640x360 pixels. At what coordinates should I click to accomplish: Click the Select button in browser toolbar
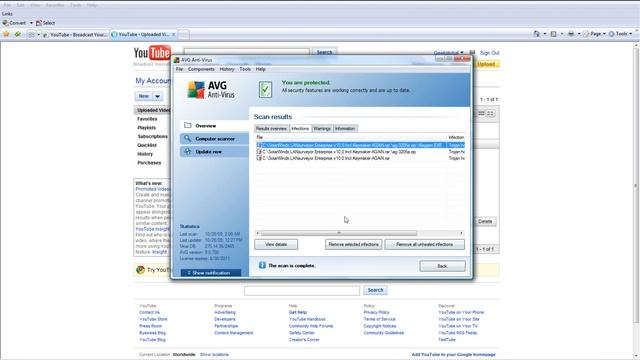(45, 23)
